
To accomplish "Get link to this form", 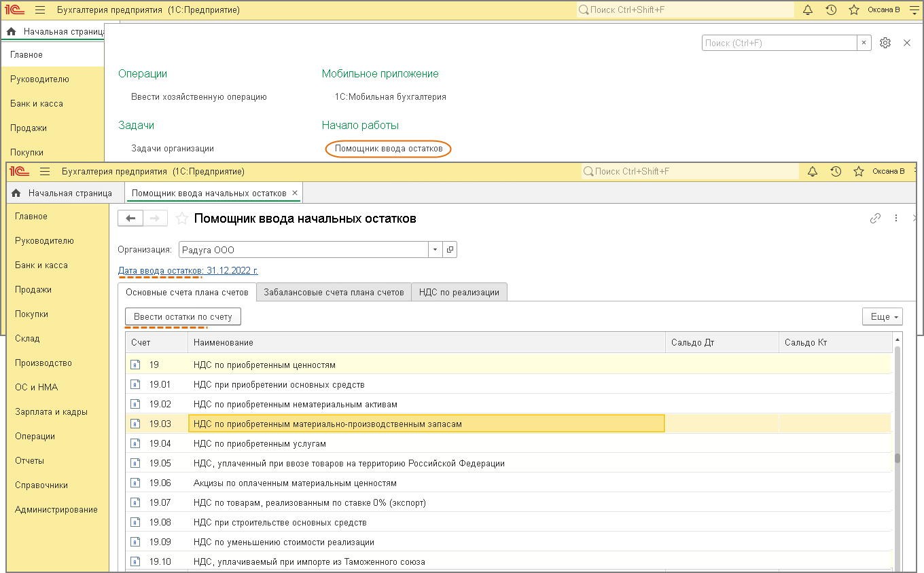I will 875,219.
